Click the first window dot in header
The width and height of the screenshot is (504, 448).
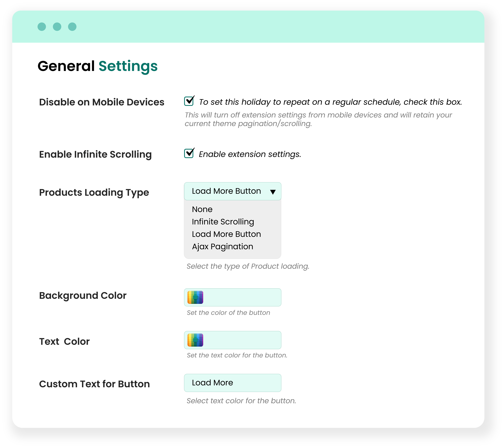[x=42, y=27]
